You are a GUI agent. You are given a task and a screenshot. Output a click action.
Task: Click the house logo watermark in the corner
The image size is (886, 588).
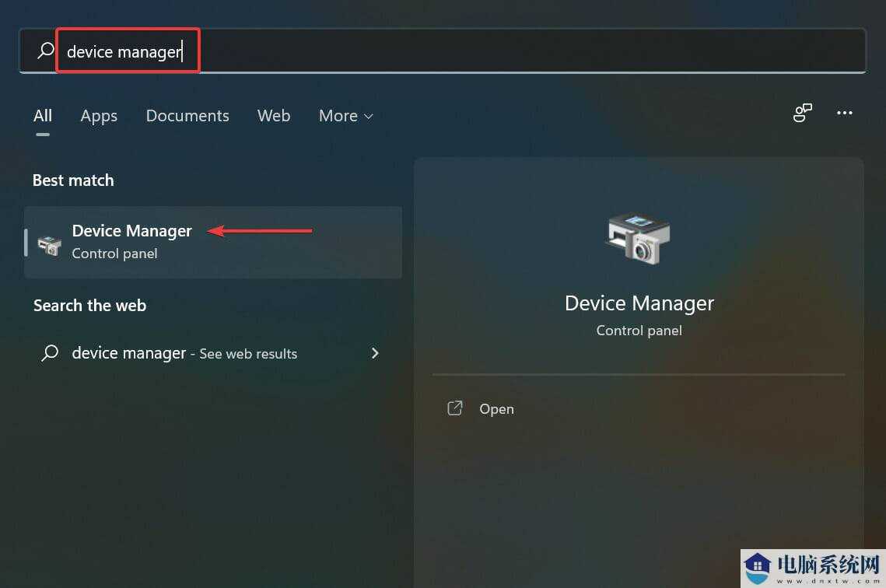(756, 568)
